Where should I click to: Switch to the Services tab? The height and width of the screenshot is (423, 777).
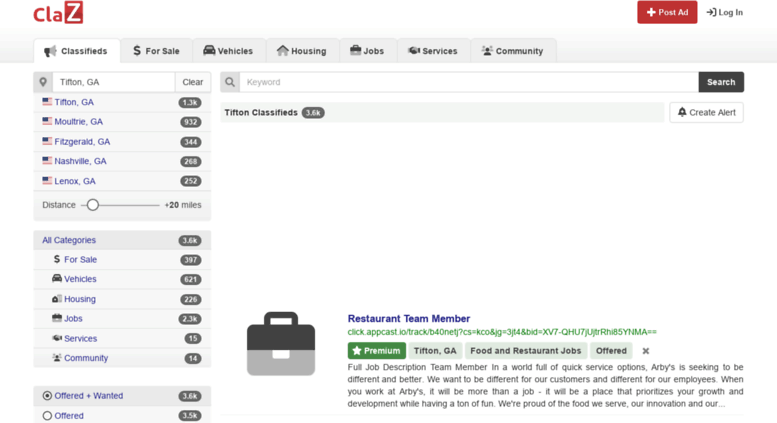click(433, 51)
